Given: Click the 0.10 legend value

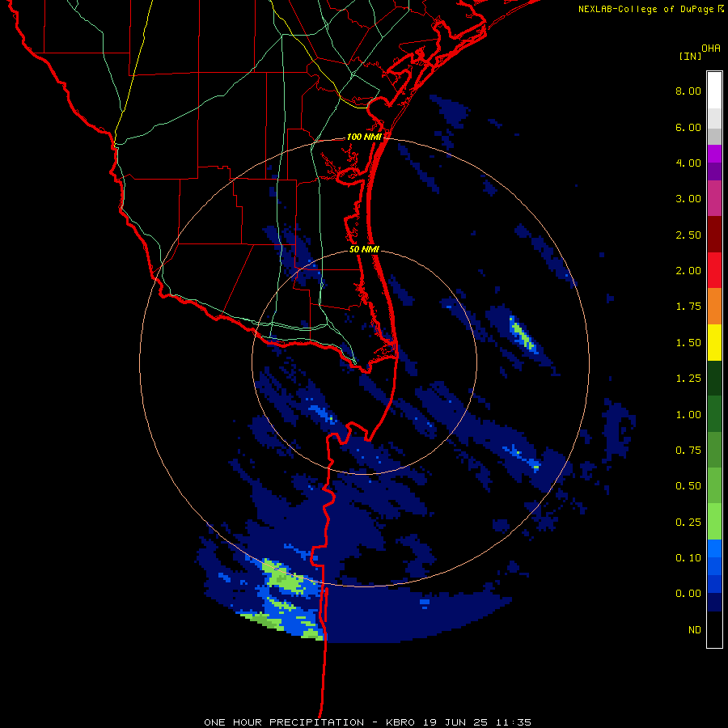Looking at the screenshot, I should [x=688, y=558].
